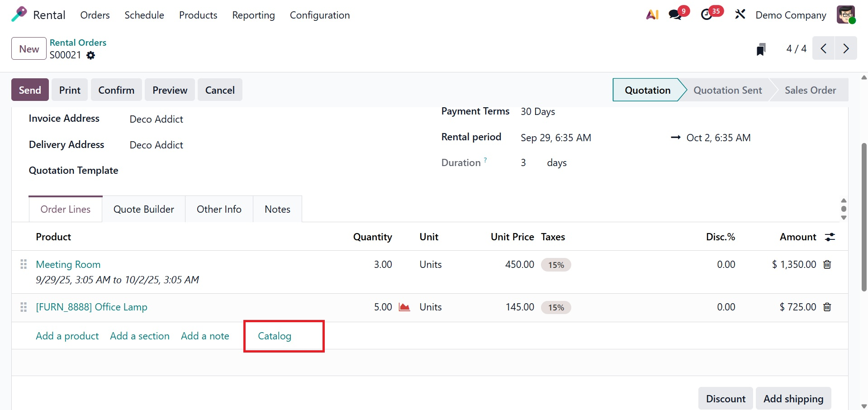Click the Sales Order status stage
Viewport: 868px width, 410px height.
[x=810, y=90]
